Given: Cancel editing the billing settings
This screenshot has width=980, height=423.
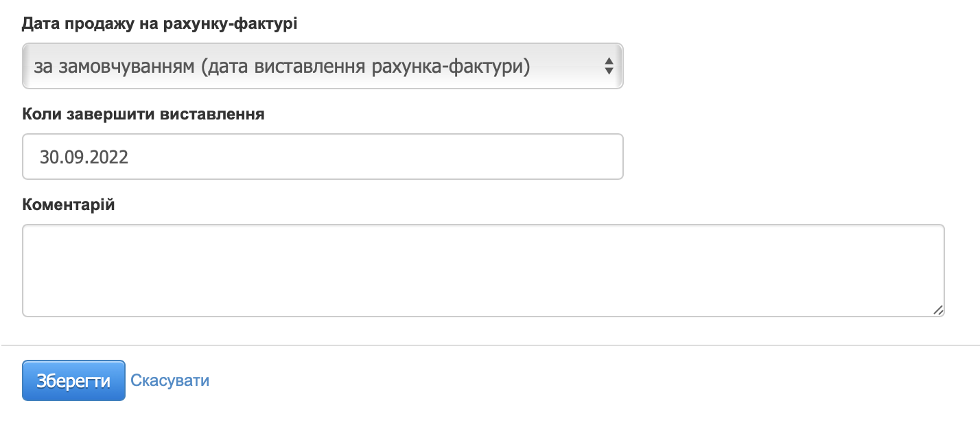Looking at the screenshot, I should (169, 380).
